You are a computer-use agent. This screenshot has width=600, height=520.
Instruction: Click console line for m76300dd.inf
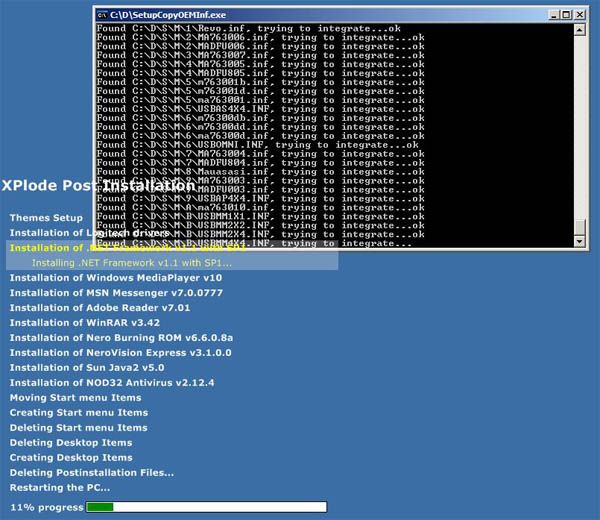pyautogui.click(x=260, y=127)
